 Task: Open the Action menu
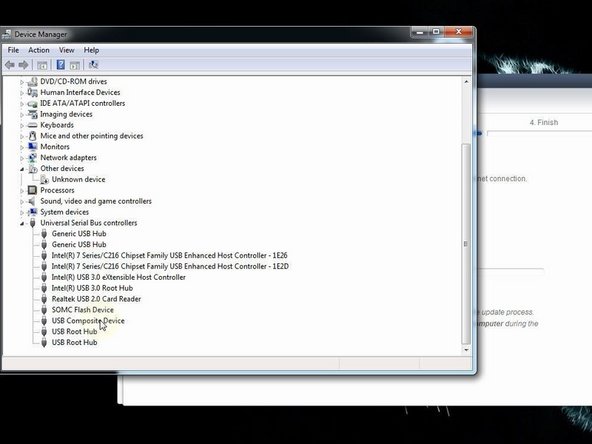point(39,50)
